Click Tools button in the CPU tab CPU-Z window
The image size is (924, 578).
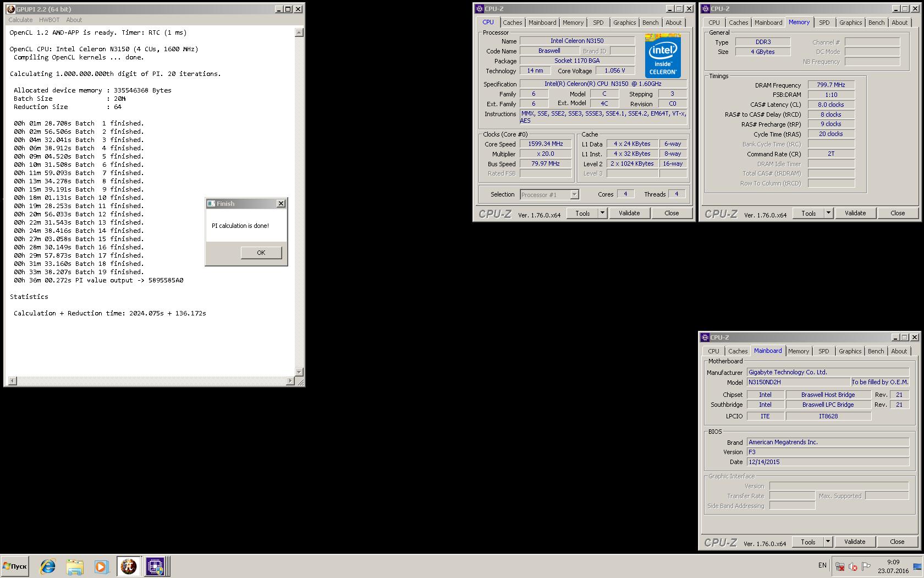tap(582, 214)
